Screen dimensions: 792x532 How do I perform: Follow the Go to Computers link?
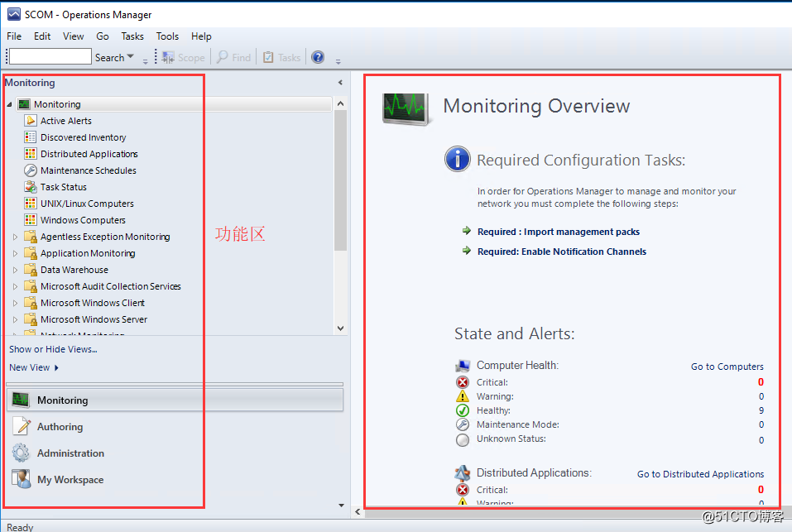pyautogui.click(x=727, y=367)
